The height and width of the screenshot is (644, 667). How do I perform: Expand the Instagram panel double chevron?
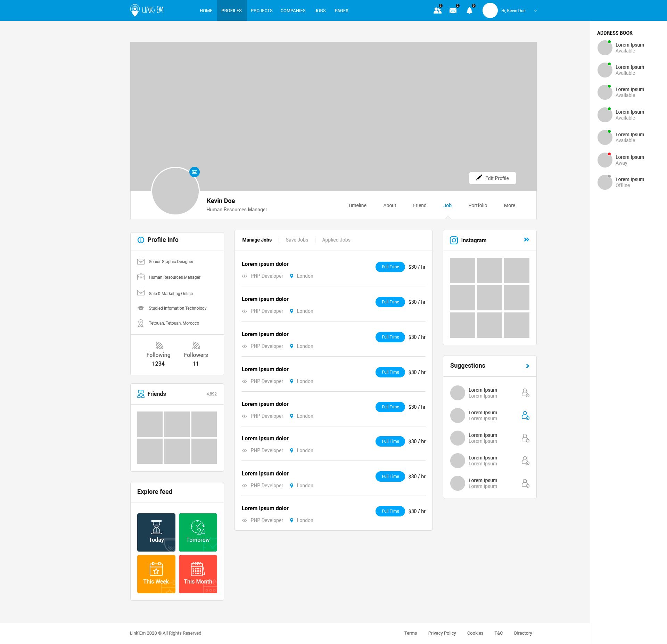(527, 240)
